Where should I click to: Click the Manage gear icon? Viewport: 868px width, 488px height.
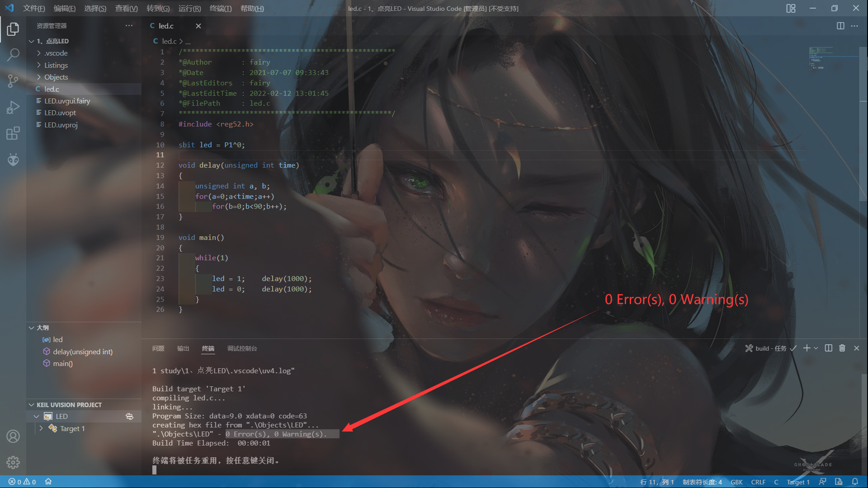[x=13, y=462]
